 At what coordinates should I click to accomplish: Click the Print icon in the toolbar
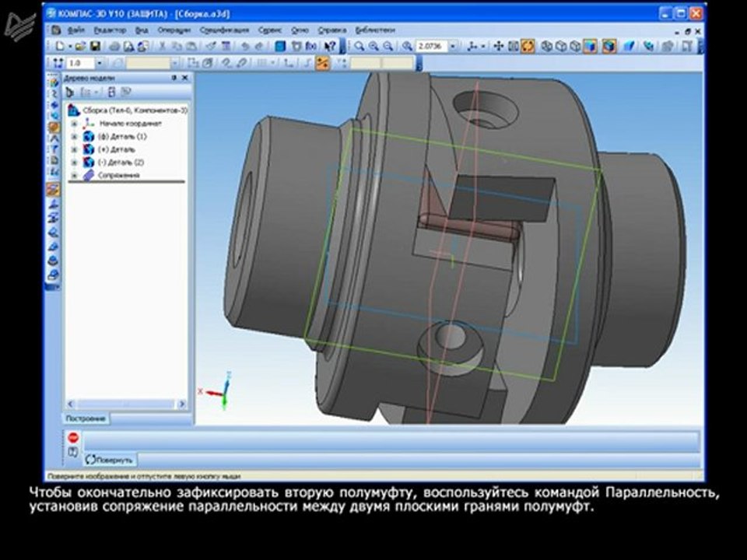click(114, 46)
